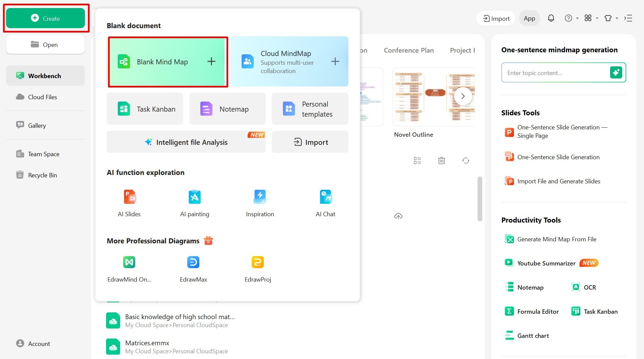644x359 pixels.
Task: Create a new Notemap document
Action: (x=228, y=109)
